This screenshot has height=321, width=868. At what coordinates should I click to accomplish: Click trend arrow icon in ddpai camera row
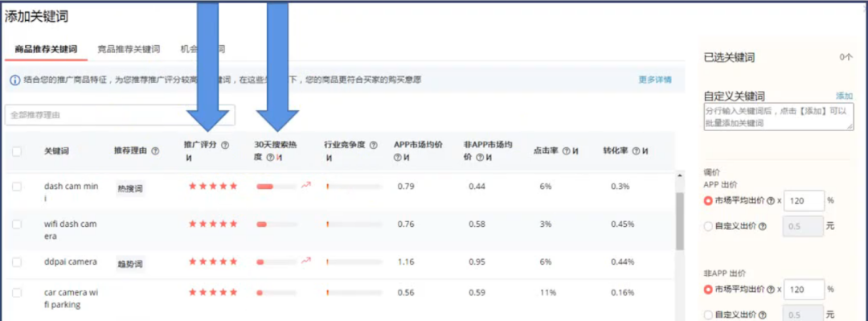pos(306,260)
